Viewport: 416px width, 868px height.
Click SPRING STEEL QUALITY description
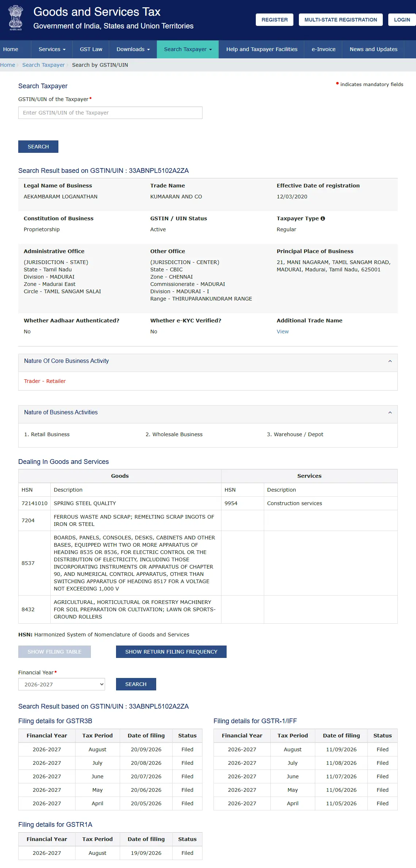[x=85, y=503]
